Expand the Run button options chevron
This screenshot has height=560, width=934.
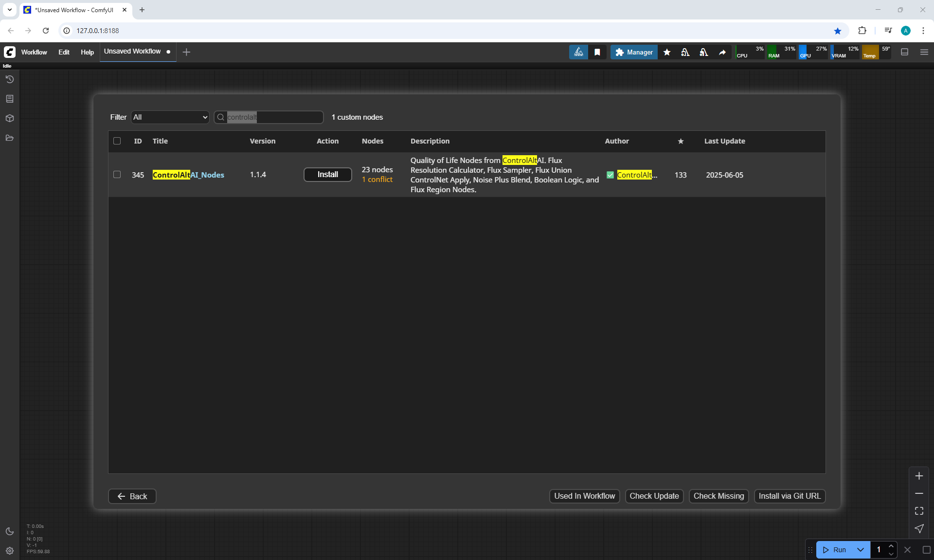860,550
